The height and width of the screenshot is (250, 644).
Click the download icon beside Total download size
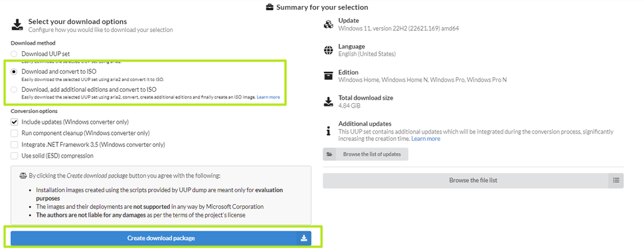(328, 102)
